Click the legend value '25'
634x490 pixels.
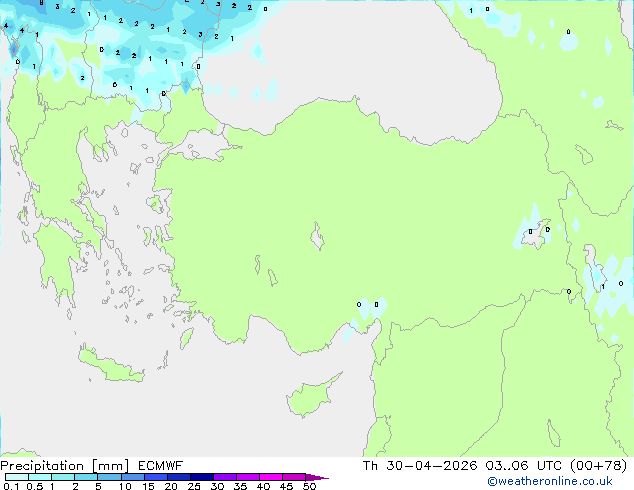194,486
